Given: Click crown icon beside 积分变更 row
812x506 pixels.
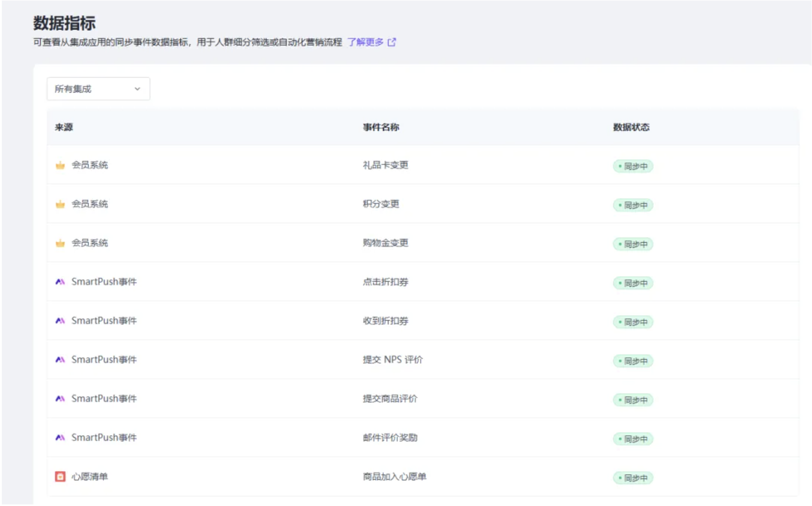Looking at the screenshot, I should pyautogui.click(x=60, y=204).
